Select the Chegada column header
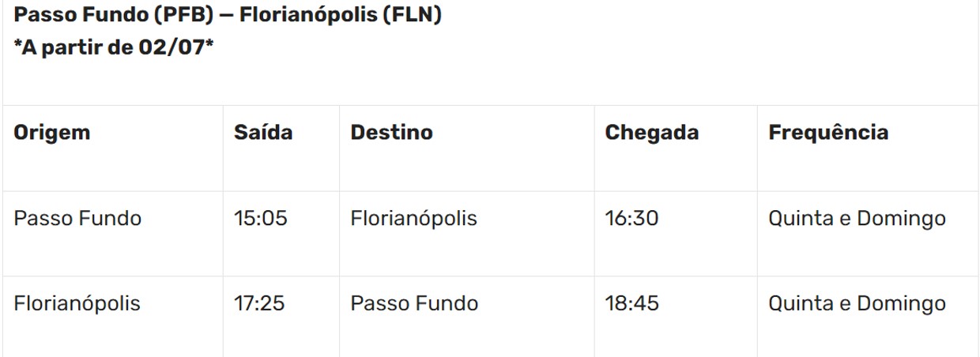 pos(652,133)
